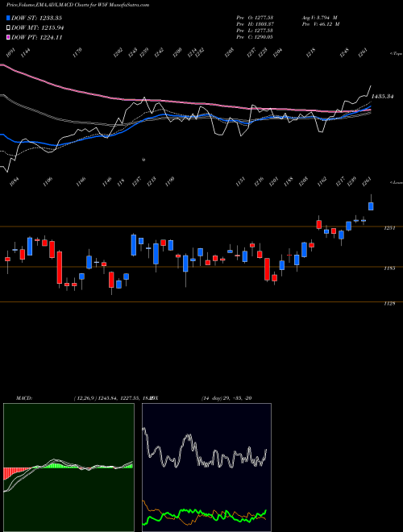Select the 'DOW MT: 1215.94' legend text
The height and width of the screenshot is (532, 403).
pyautogui.click(x=37, y=28)
